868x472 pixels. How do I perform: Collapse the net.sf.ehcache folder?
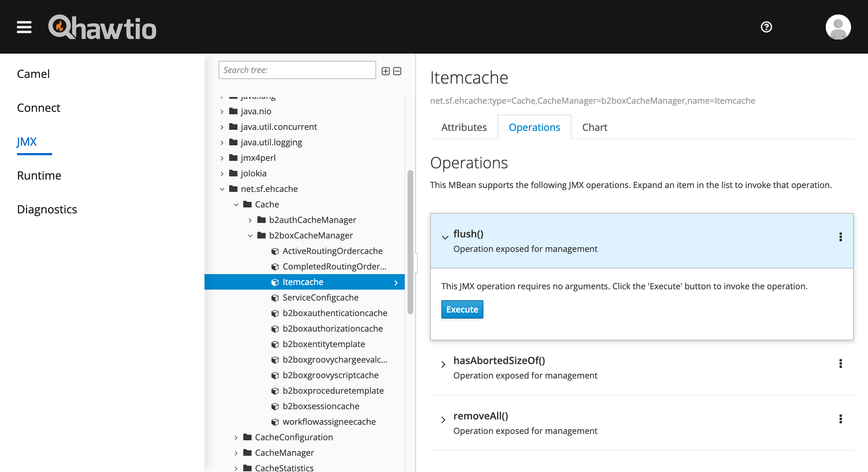tap(222, 189)
